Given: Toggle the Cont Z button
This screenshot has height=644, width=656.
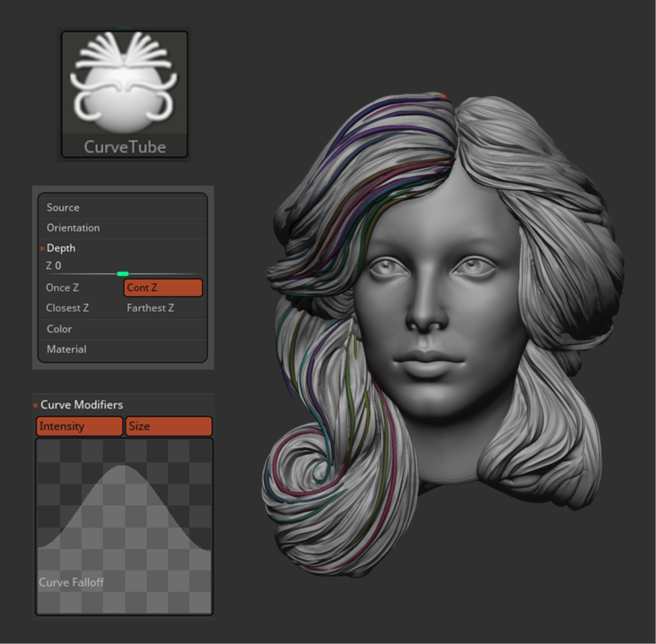Looking at the screenshot, I should (x=163, y=288).
